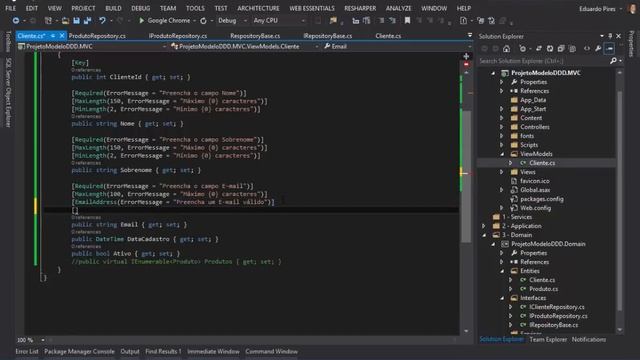Click the Home icon in Solution Explorer
Viewport: 640px width, 360px height.
coord(507,49)
